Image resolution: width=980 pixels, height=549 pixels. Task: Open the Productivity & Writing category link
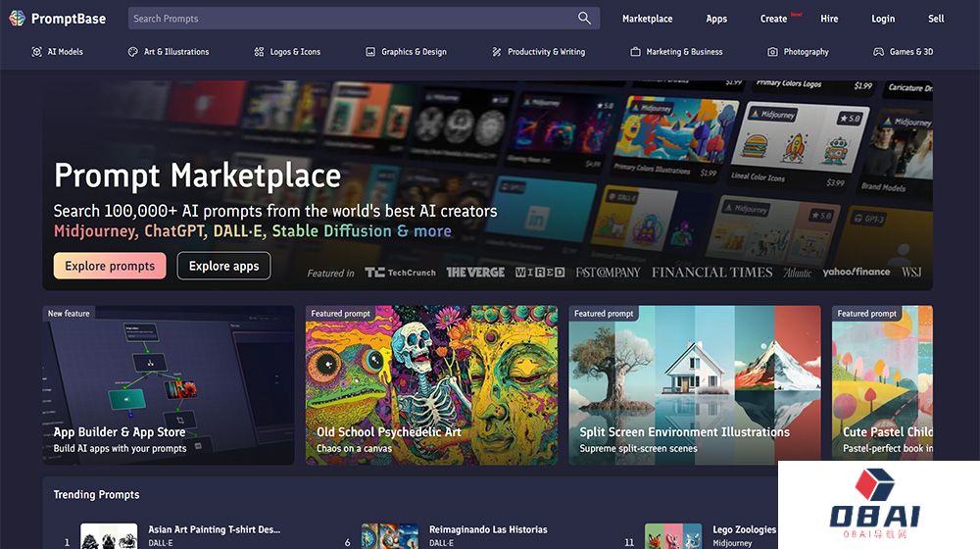[546, 52]
